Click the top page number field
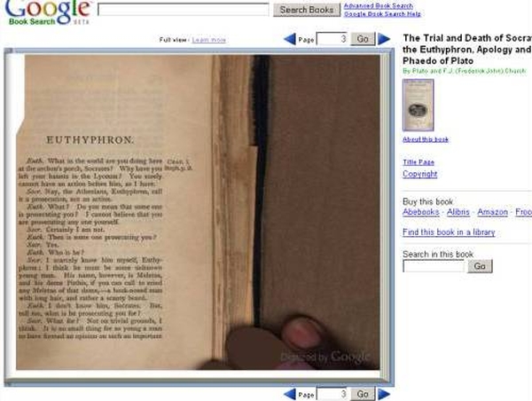 [x=331, y=39]
